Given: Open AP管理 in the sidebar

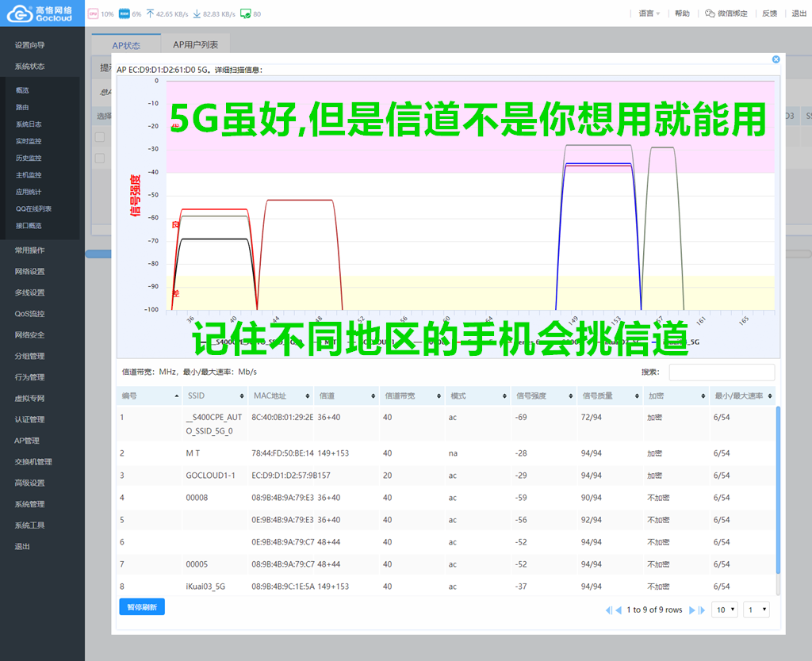Looking at the screenshot, I should click(x=27, y=441).
